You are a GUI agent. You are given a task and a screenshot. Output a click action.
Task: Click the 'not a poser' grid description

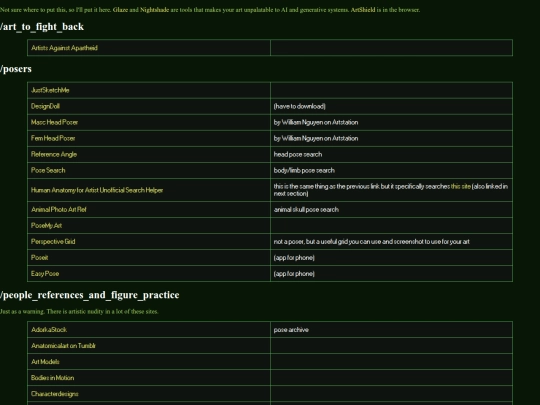[372, 241]
